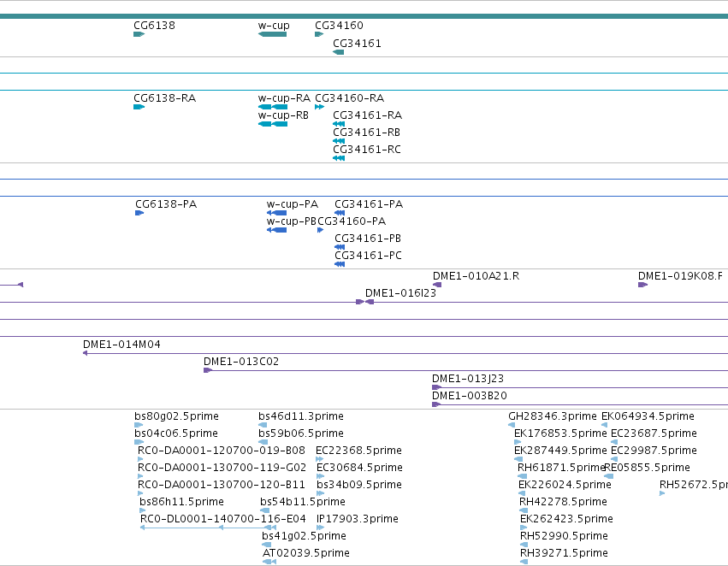Click EST RH39271.5prime
The width and height of the screenshot is (728, 566).
[564, 554]
